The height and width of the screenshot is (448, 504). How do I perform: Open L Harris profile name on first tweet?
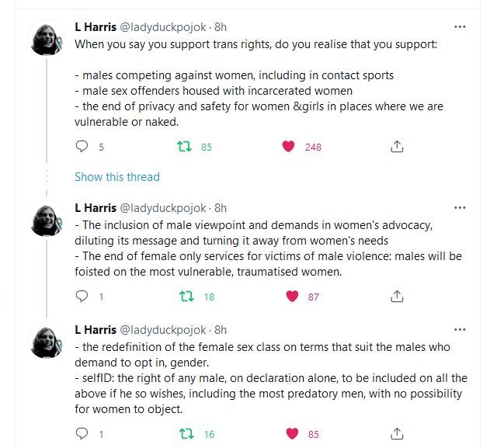(x=95, y=27)
